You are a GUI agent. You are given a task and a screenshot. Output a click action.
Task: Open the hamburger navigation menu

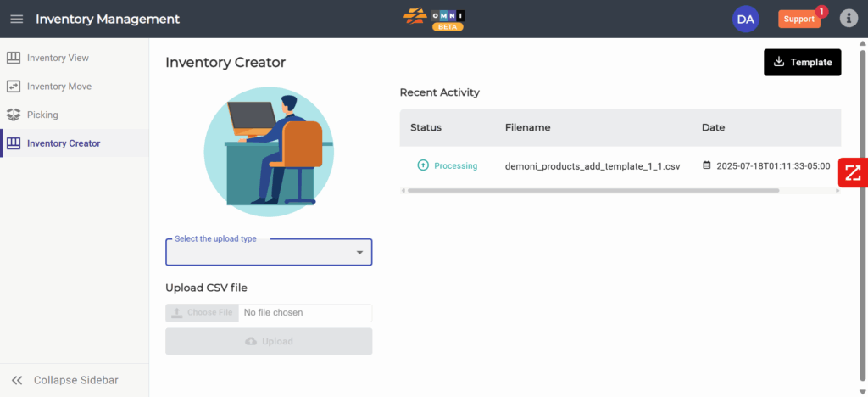17,19
